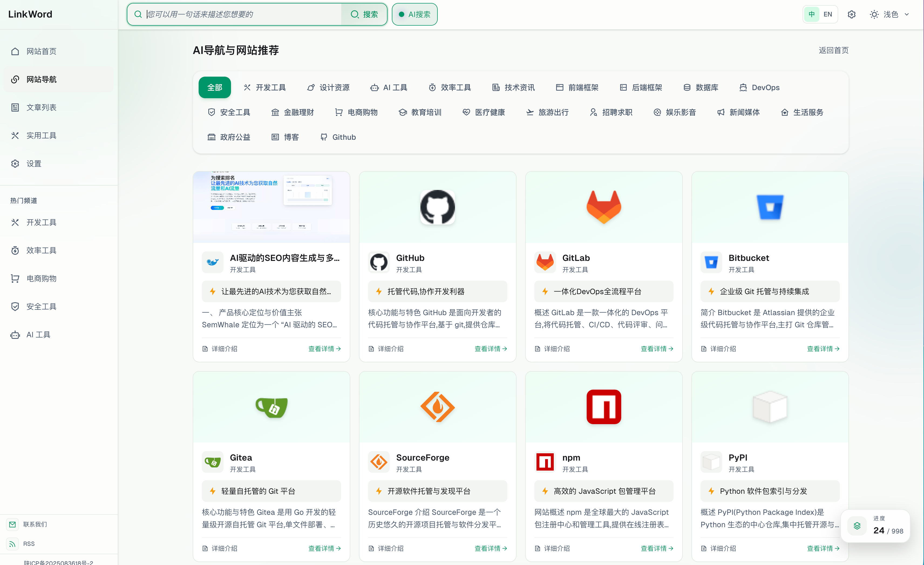Switch language to 中

click(x=811, y=14)
